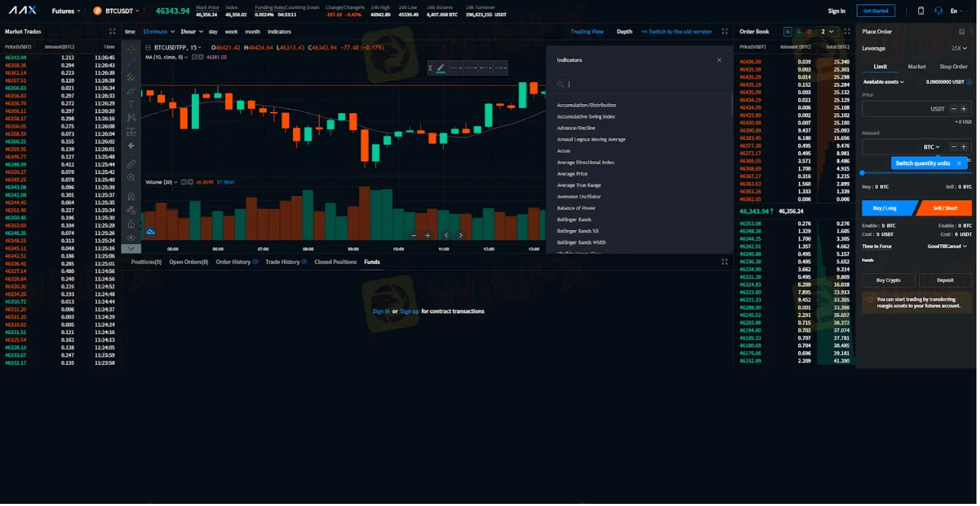Open the BTC amount unit dropdown

pyautogui.click(x=931, y=147)
